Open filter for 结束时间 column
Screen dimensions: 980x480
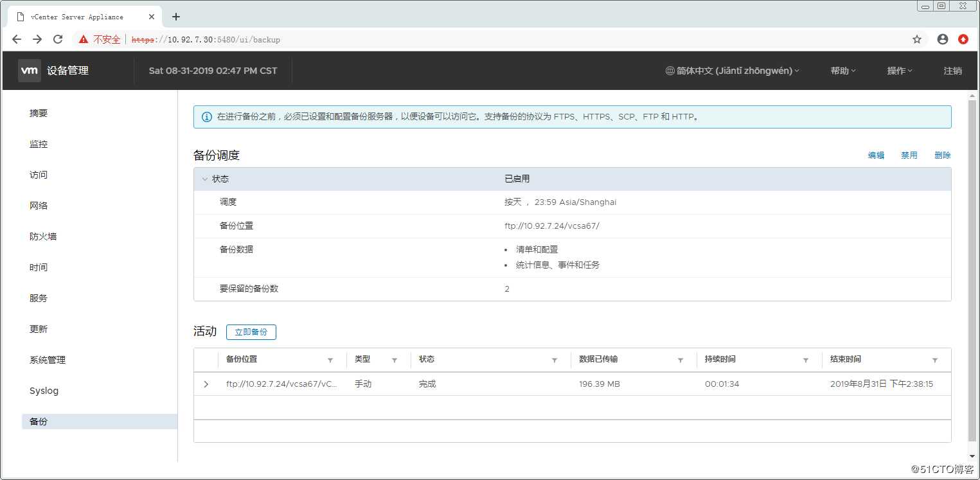[935, 360]
